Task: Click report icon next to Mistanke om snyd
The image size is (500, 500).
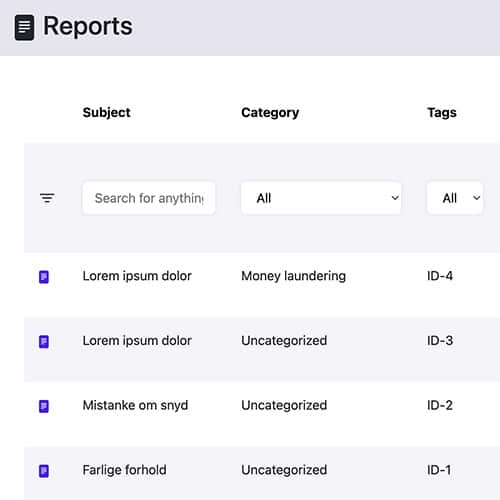Action: click(44, 406)
